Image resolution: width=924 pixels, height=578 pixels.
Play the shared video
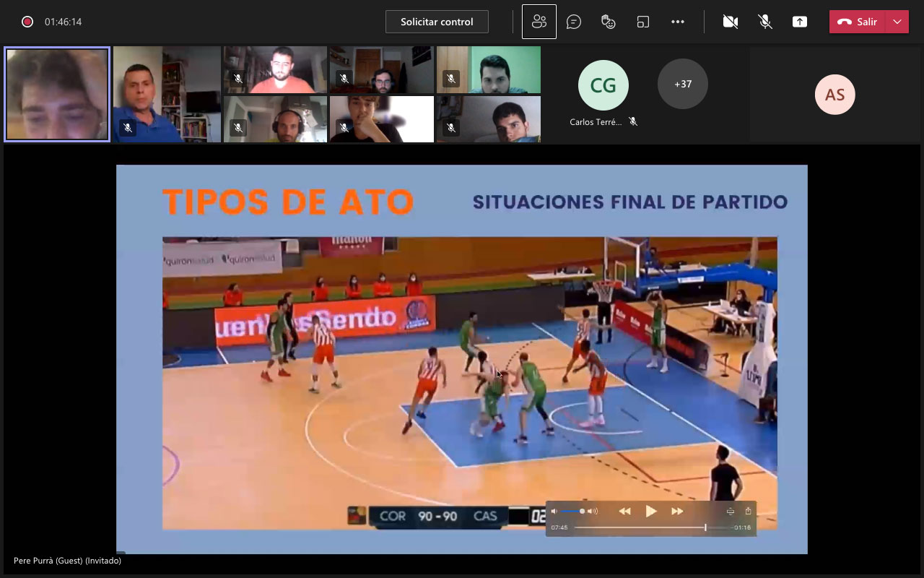tap(651, 511)
